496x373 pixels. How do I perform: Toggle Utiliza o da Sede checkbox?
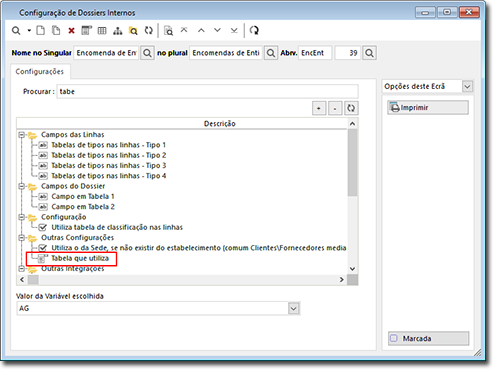(43, 248)
